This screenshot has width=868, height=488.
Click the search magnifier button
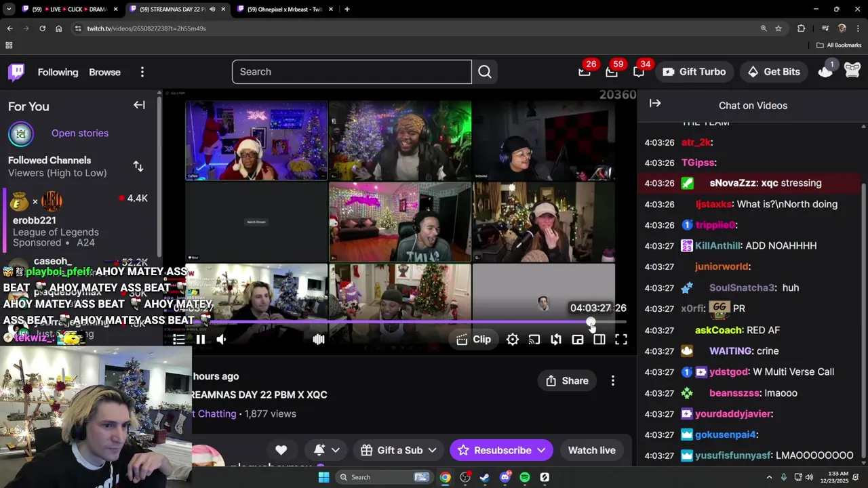(x=485, y=72)
